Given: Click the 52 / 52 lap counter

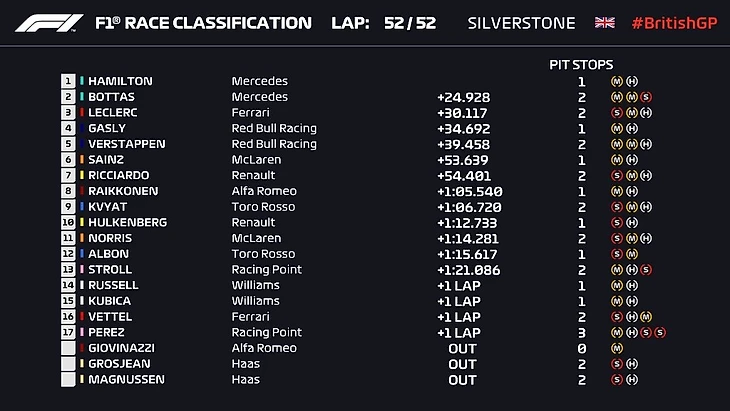Looking at the screenshot, I should click(x=410, y=23).
